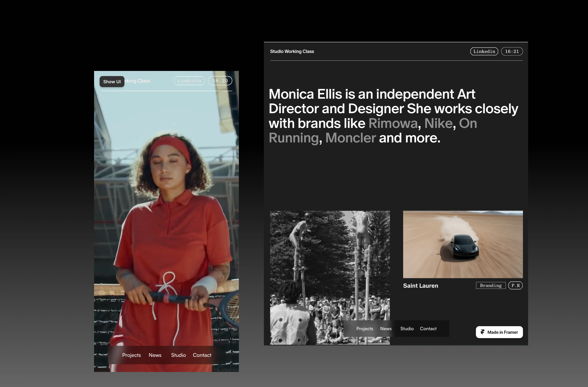Screen dimensions: 588x387
Task: Click the 16:21 time badge
Action: click(512, 51)
